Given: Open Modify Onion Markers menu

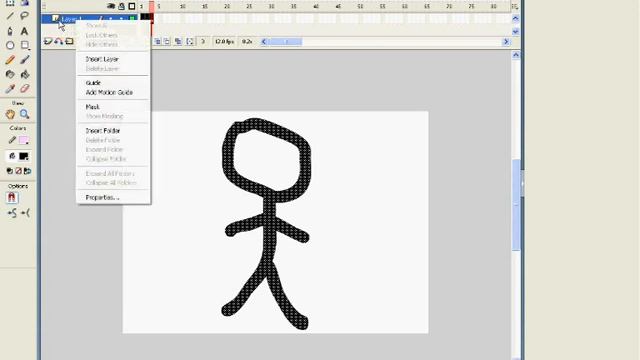Looking at the screenshot, I should click(190, 41).
